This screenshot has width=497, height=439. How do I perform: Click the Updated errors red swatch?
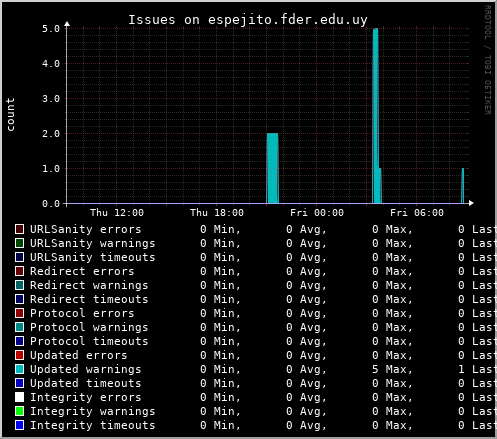[20, 355]
